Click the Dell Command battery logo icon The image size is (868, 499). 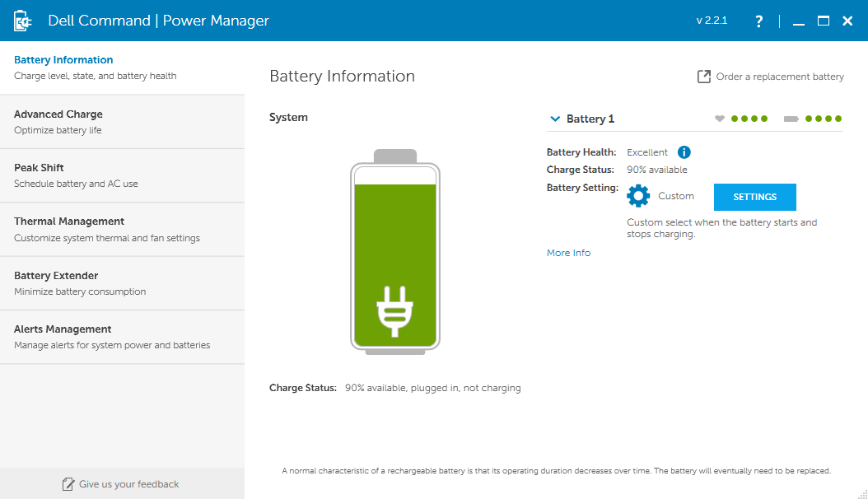tap(22, 21)
